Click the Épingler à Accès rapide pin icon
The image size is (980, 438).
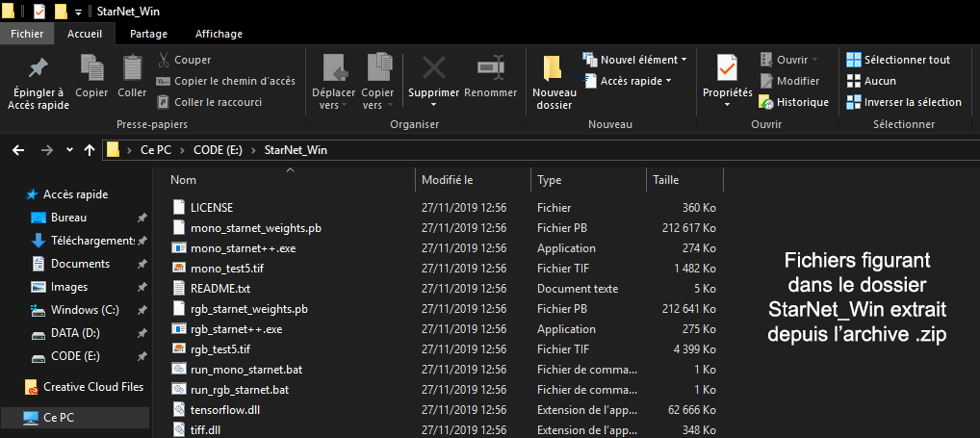38,69
